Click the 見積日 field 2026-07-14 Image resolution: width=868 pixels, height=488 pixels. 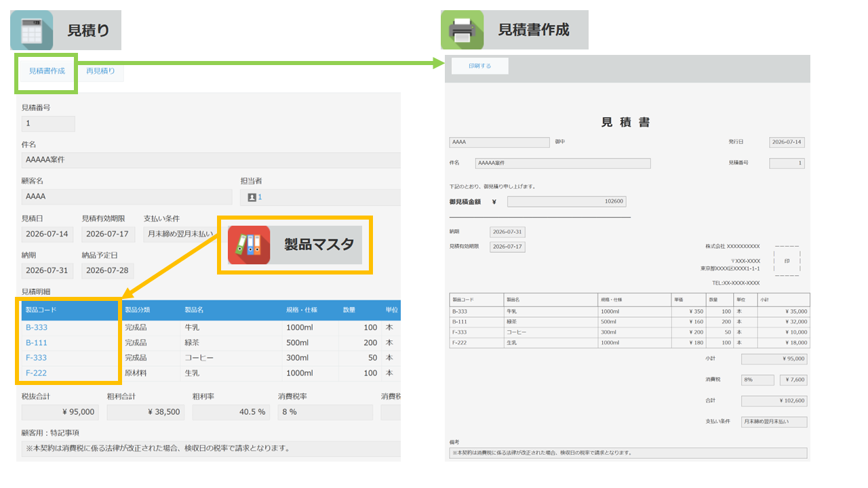pos(47,235)
